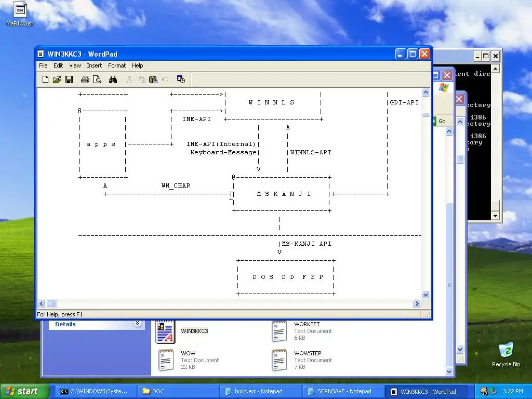The width and height of the screenshot is (532, 399).
Task: Expand the Details panel in DOC folder
Action: (137, 323)
